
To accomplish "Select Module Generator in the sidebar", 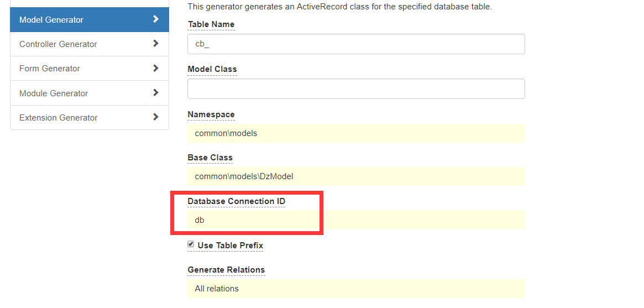I will [90, 93].
